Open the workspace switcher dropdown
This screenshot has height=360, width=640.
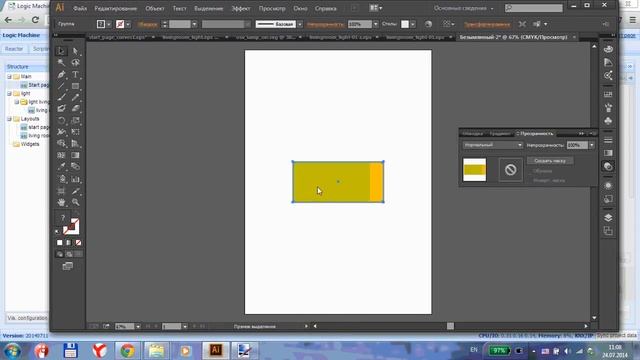464,8
